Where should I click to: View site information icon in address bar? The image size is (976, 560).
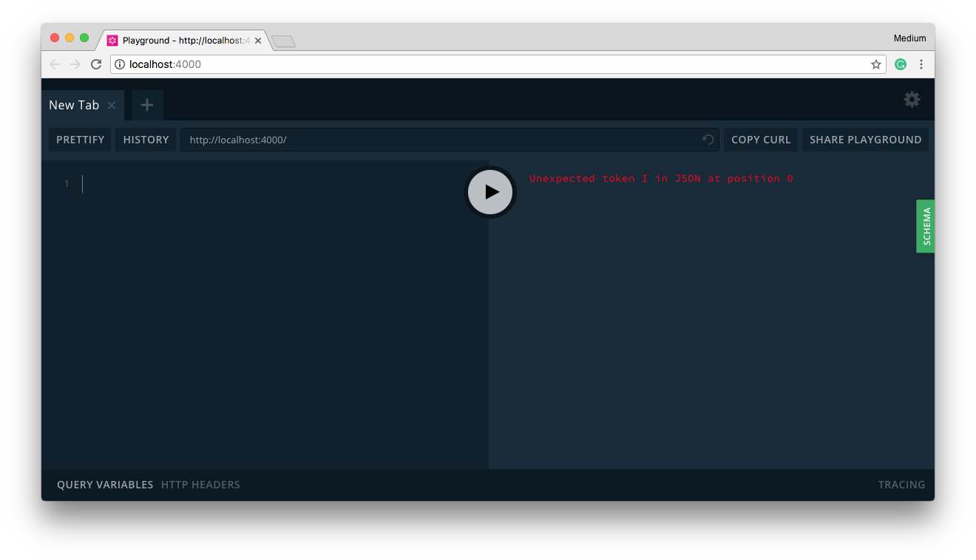[120, 64]
